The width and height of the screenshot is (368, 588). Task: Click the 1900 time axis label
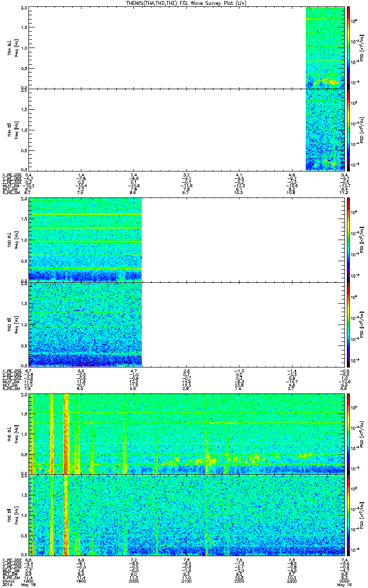point(81,581)
